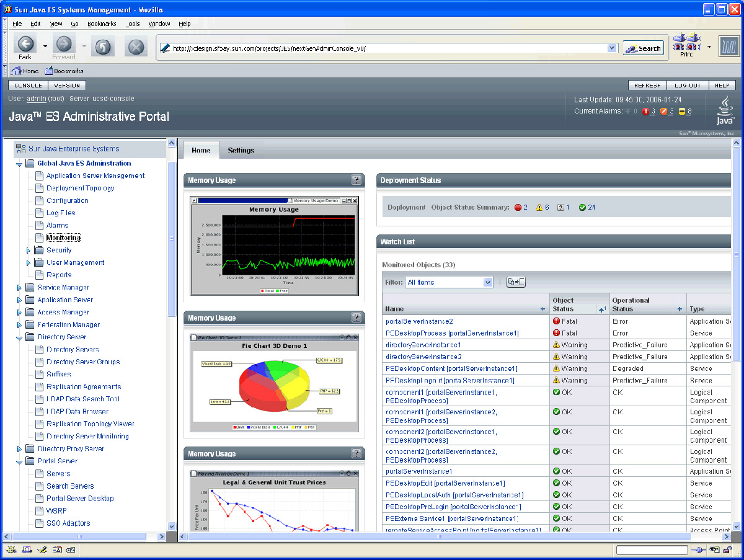Click the Mozilla throbber logo icon
The height and width of the screenshot is (560, 744).
(x=729, y=47)
